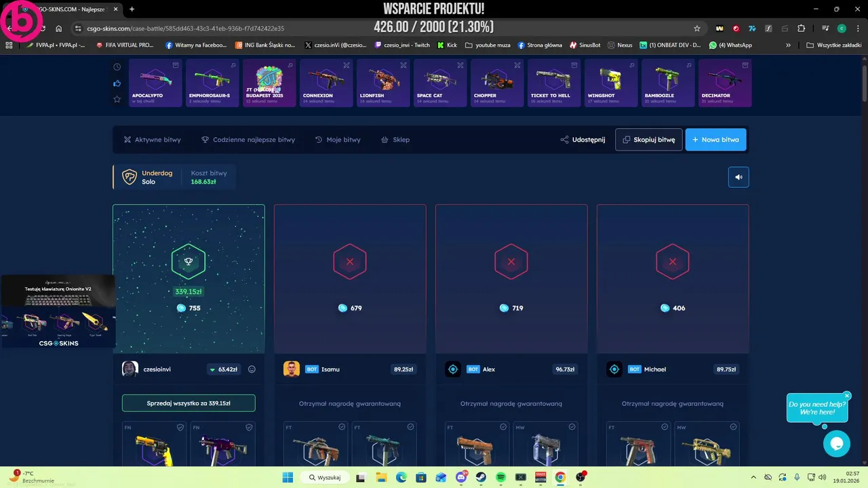Open the Chopper drop card
Image resolution: width=868 pixels, height=488 pixels.
[x=497, y=83]
